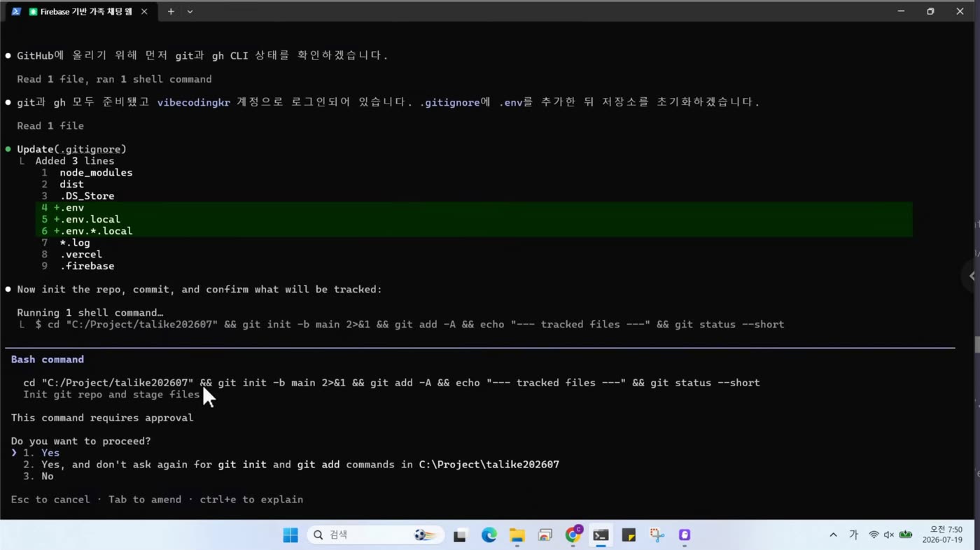
Task: Open the new tab profile dropdown
Action: tap(190, 12)
